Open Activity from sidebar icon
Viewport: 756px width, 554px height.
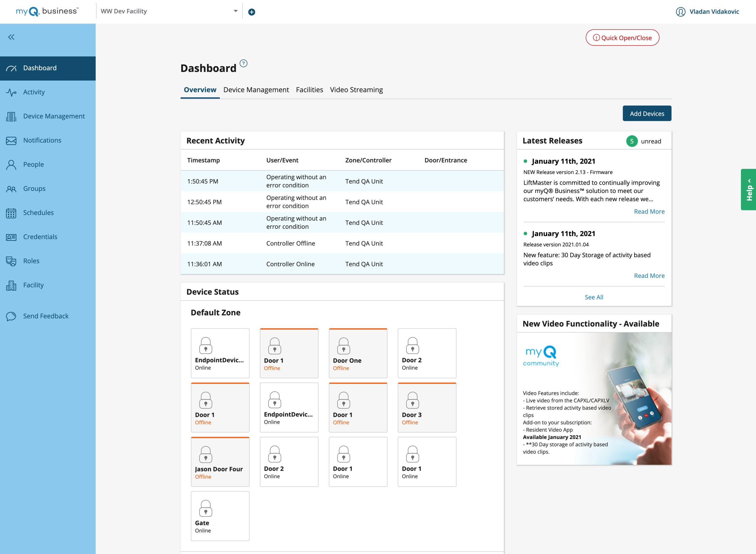(x=11, y=92)
